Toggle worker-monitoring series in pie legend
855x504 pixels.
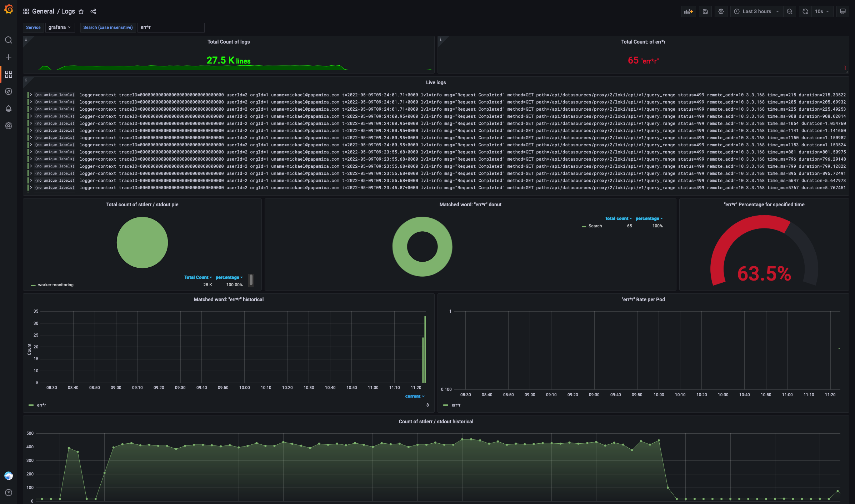coord(56,285)
